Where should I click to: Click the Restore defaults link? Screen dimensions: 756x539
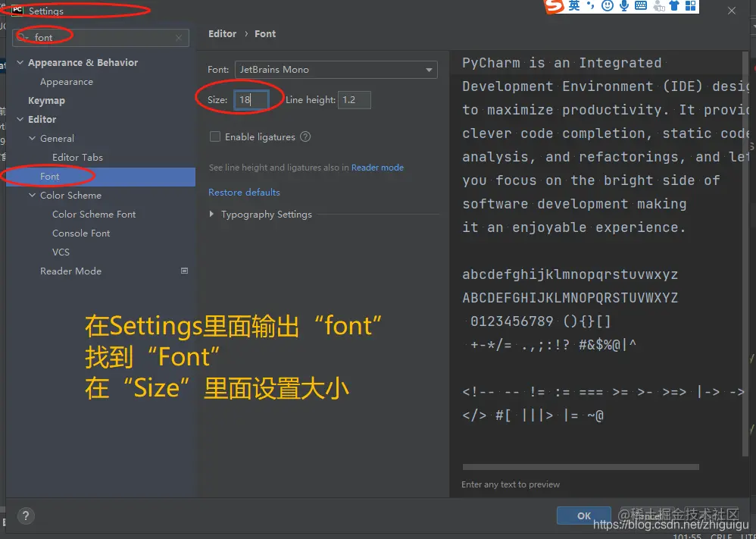coord(244,192)
